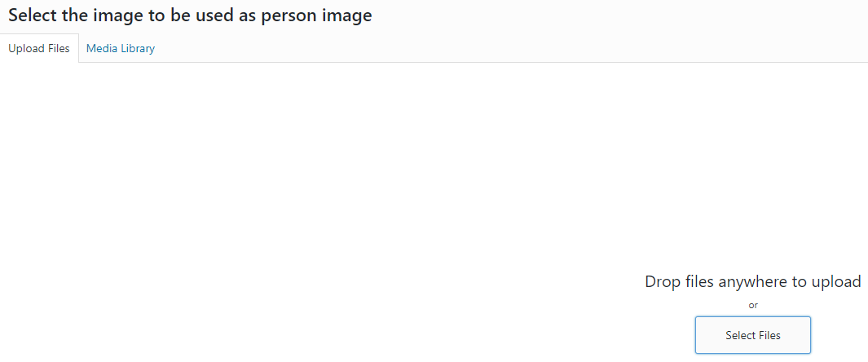Viewport: 868px width, 362px height.
Task: Show the Upload Files view
Action: click(39, 48)
